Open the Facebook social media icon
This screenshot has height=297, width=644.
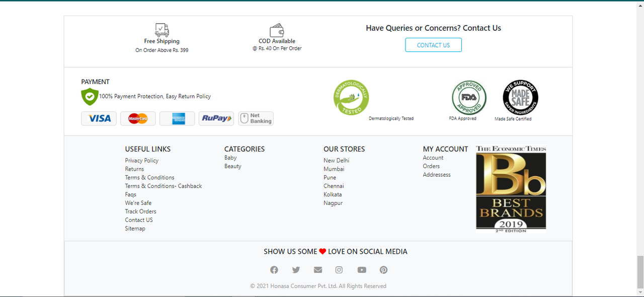tap(274, 270)
